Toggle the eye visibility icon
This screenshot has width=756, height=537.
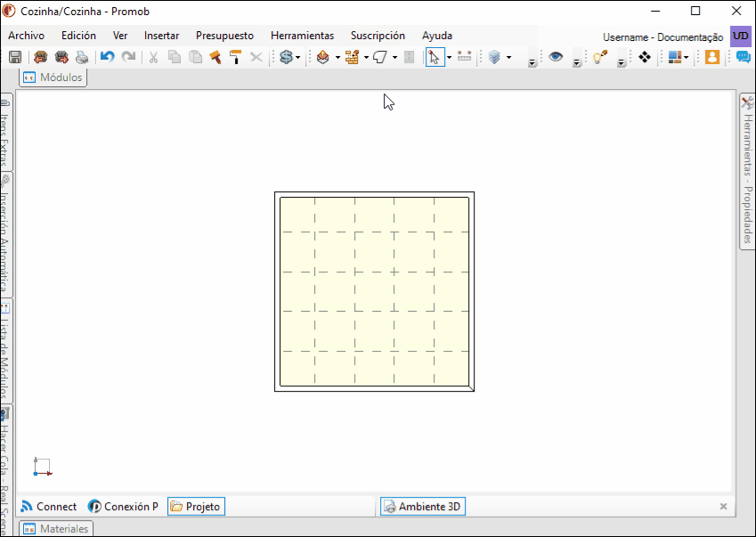tap(556, 57)
